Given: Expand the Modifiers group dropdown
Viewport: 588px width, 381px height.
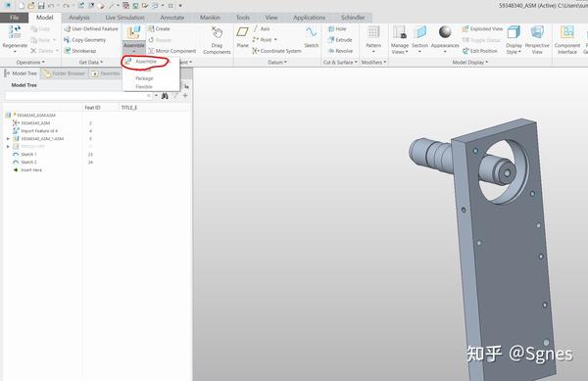Looking at the screenshot, I should click(373, 62).
